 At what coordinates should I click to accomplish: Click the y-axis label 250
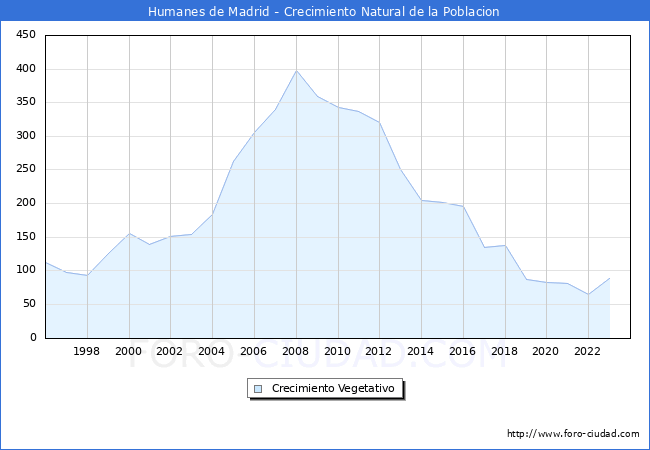coord(26,169)
